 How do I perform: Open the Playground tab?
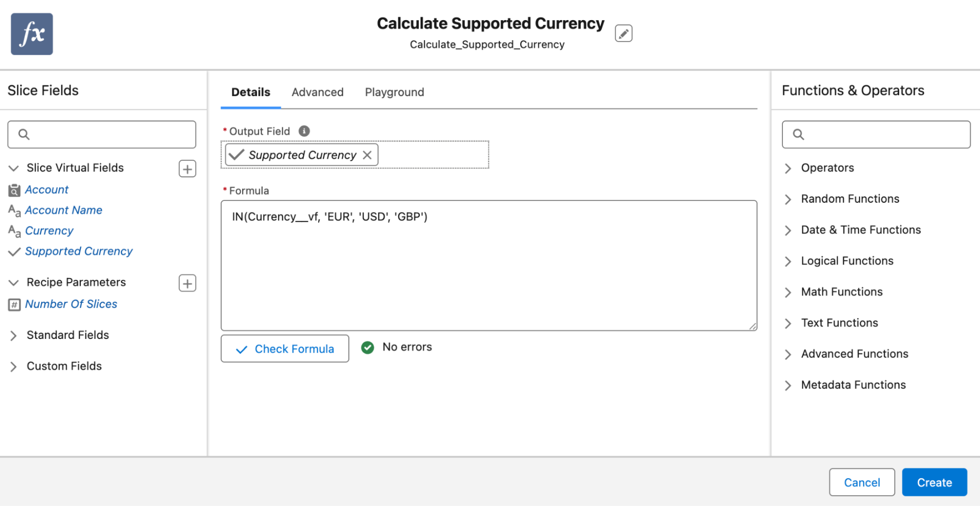(x=394, y=92)
